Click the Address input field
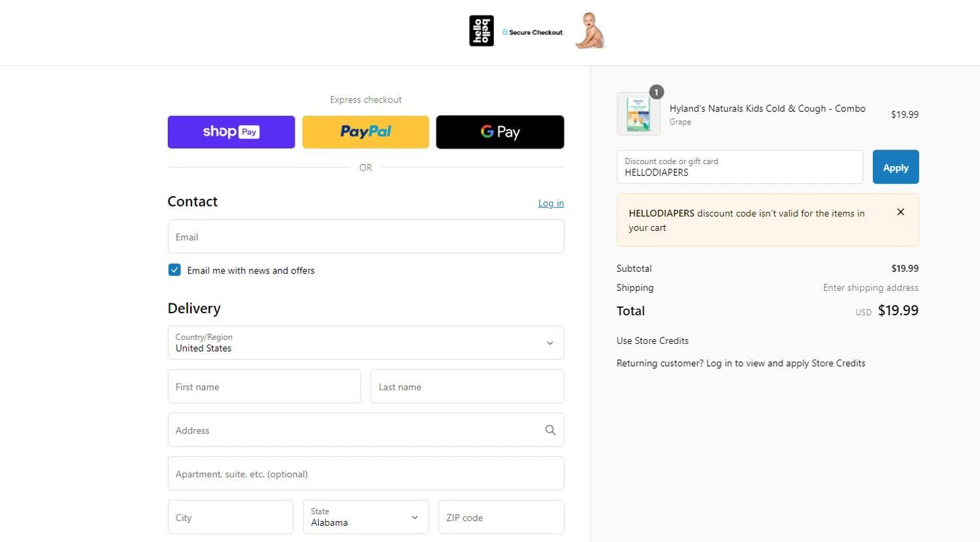 (366, 430)
